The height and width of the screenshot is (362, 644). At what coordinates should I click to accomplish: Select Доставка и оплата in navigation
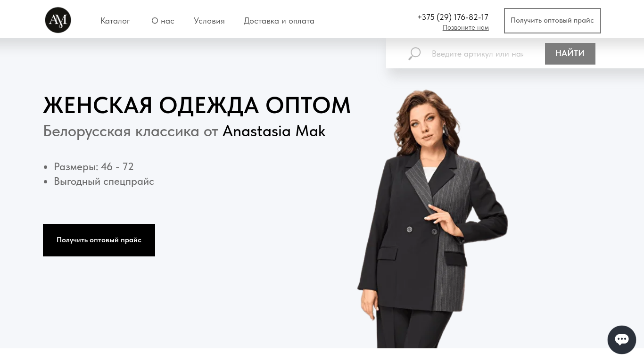click(279, 21)
